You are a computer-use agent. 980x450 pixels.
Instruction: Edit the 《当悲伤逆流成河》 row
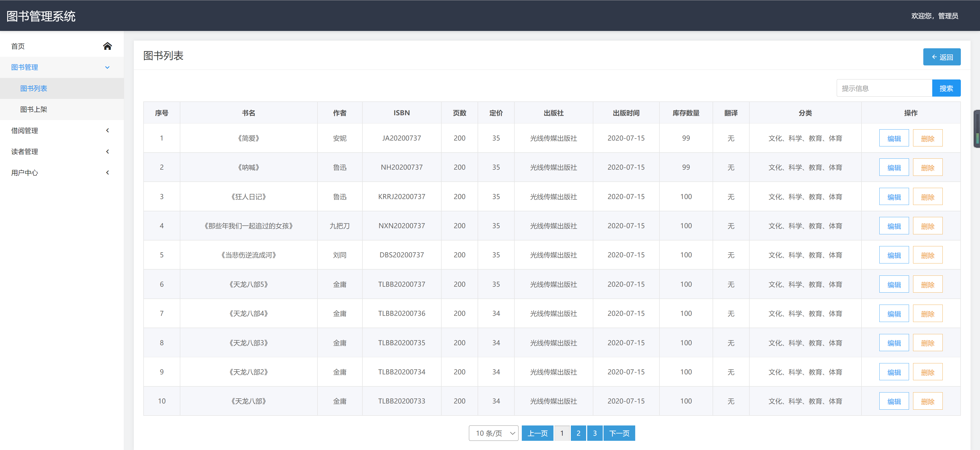tap(894, 255)
